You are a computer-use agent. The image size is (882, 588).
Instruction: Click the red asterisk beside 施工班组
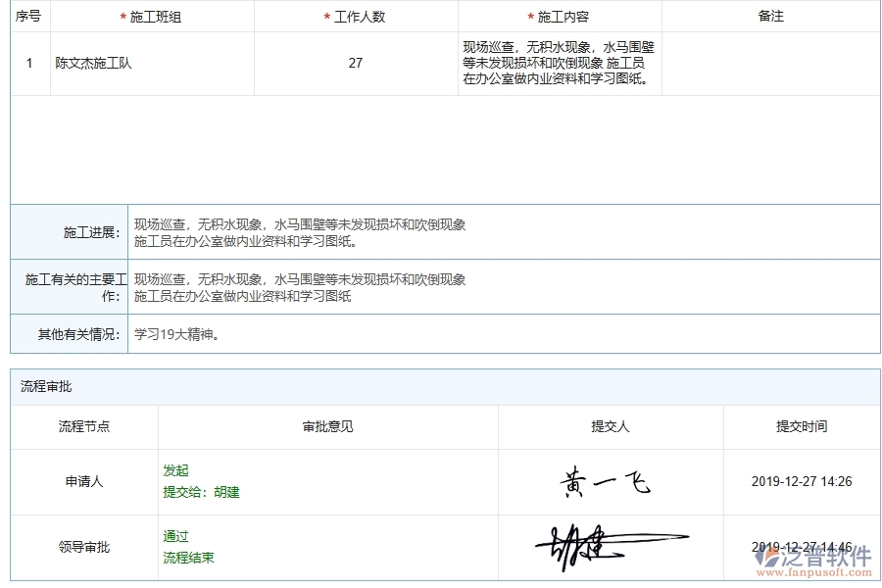(124, 16)
